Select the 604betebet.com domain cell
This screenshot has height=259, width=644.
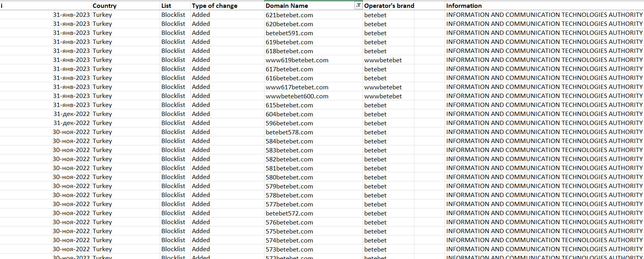point(289,114)
